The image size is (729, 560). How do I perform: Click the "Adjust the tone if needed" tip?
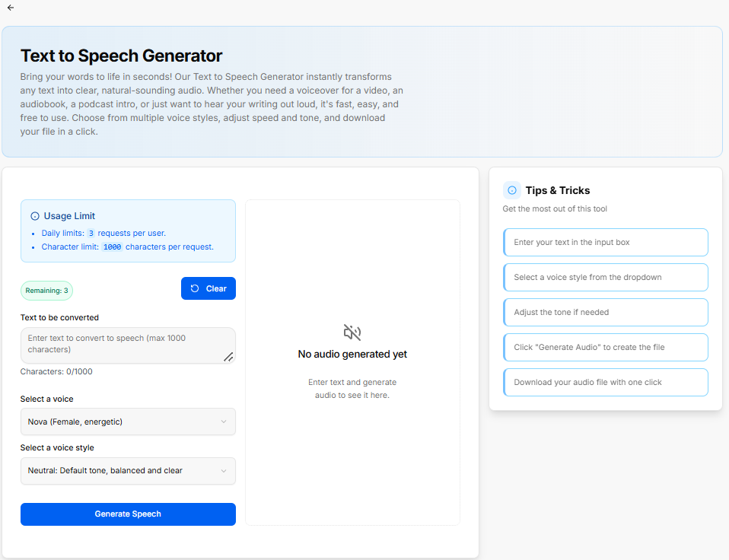(605, 312)
